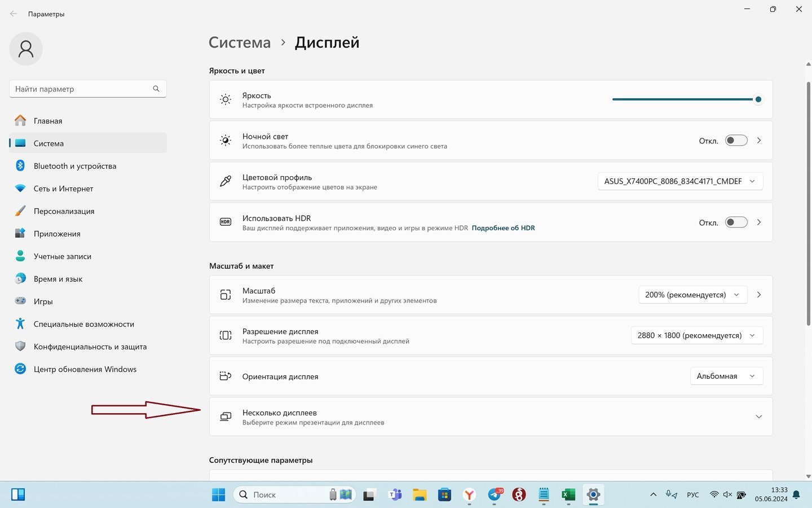Expand the Несколько дисплеев section chevron
This screenshot has width=812, height=508.
(x=759, y=417)
